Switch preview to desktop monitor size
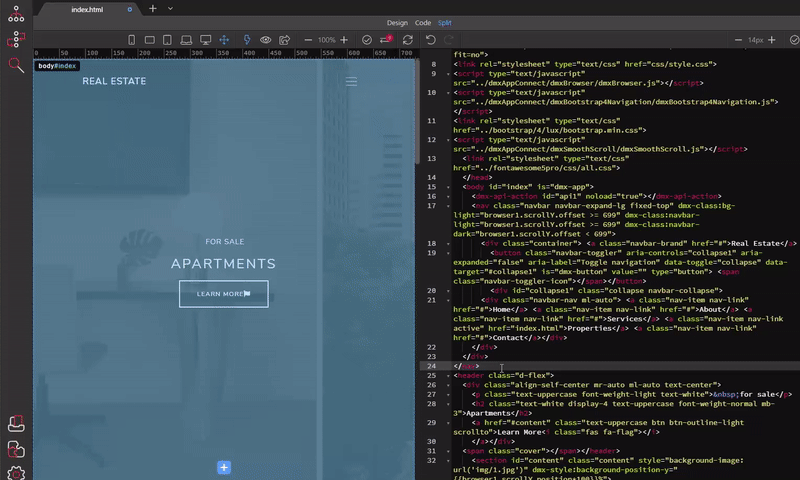This screenshot has height=480, width=800. coord(205,40)
